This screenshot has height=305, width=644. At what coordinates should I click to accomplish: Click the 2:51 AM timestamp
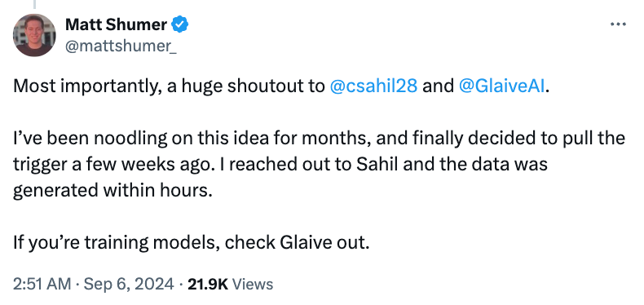click(x=42, y=284)
